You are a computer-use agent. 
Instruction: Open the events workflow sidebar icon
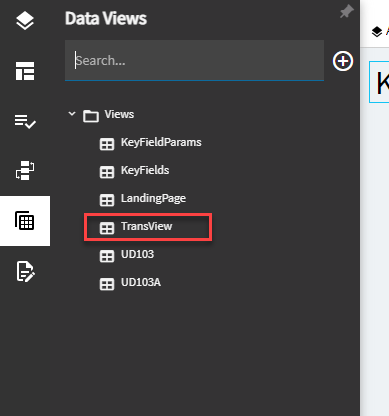[x=25, y=170]
